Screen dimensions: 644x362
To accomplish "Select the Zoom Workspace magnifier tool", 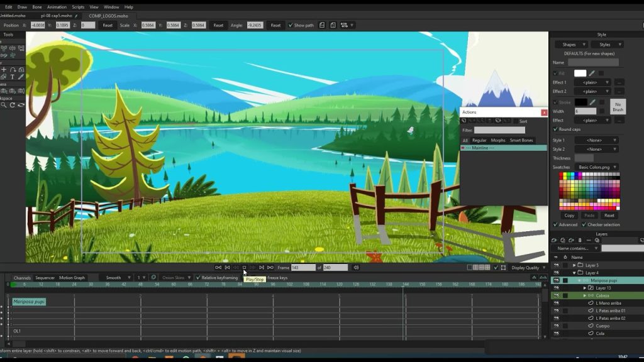I will [4, 105].
